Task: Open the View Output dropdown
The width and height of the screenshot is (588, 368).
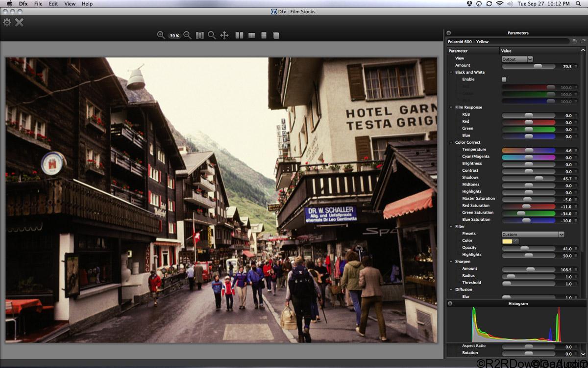Action: [x=517, y=59]
